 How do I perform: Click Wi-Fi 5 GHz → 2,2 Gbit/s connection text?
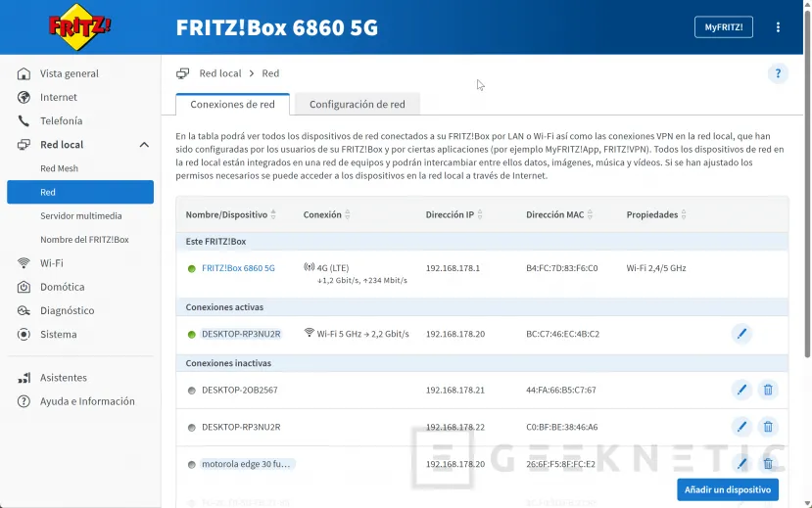click(363, 334)
